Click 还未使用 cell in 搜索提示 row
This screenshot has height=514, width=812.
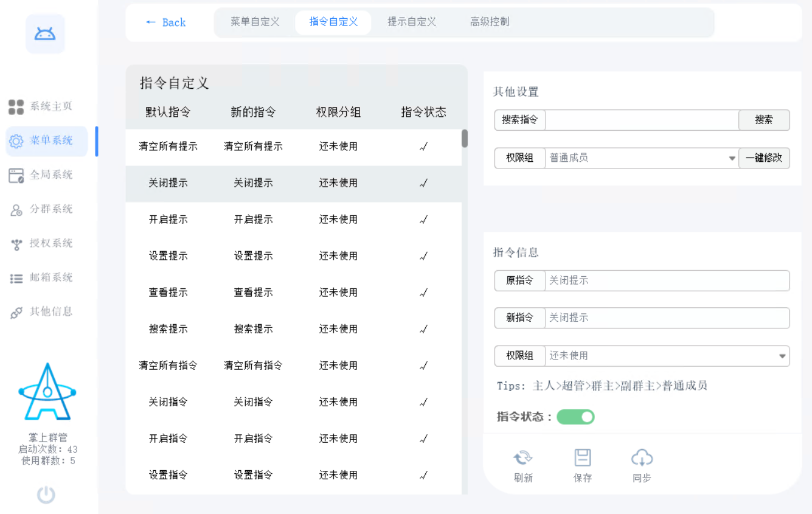[339, 329]
